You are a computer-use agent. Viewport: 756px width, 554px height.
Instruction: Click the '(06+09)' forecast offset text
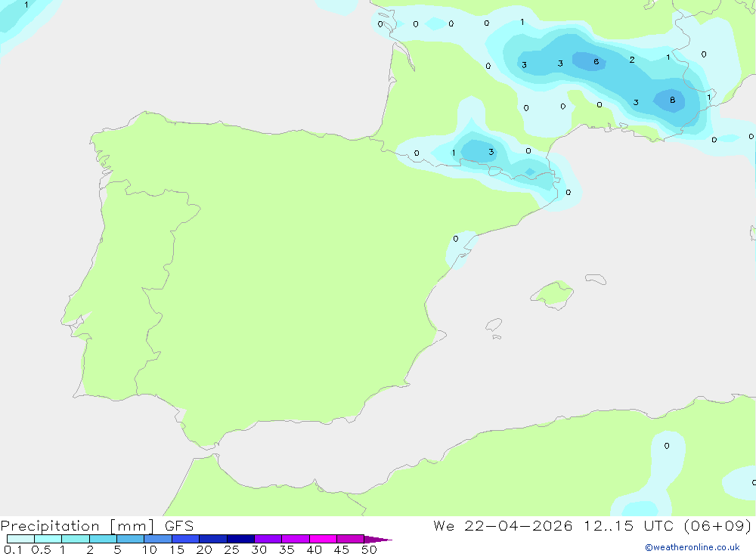pos(717,526)
